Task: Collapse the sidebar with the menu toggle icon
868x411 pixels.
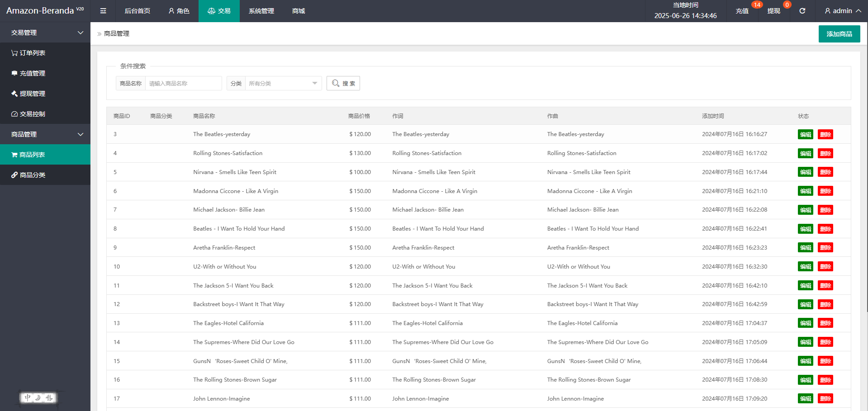Action: 103,11
